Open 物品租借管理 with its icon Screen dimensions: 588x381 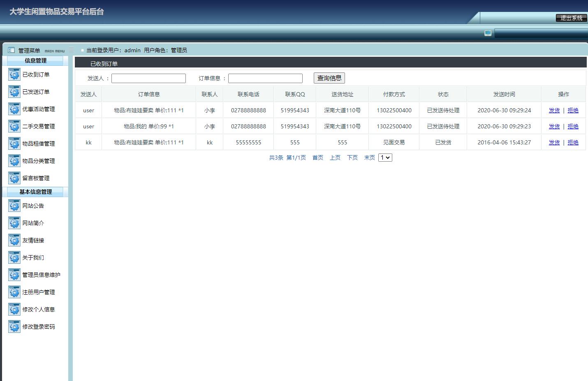coord(14,144)
